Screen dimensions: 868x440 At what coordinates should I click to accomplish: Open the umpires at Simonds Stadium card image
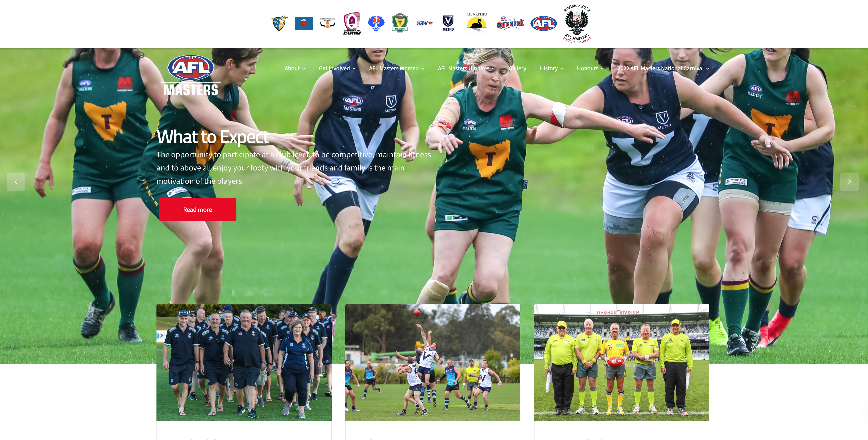(x=621, y=362)
